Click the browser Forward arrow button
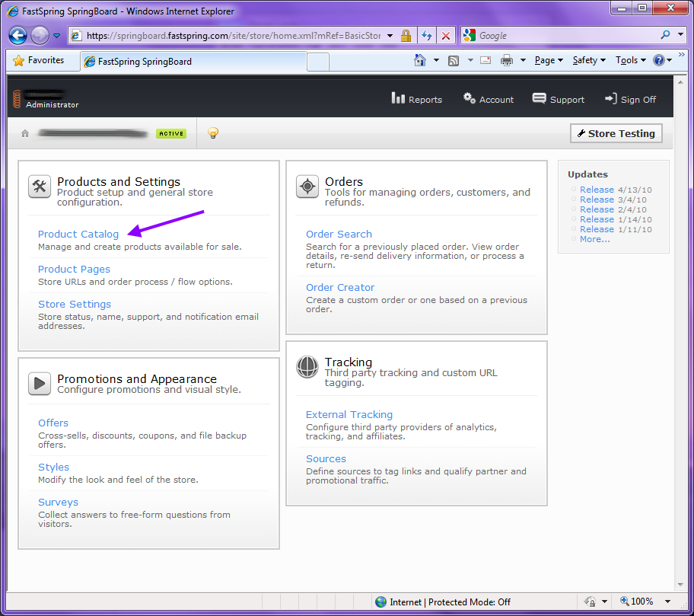 (40, 36)
